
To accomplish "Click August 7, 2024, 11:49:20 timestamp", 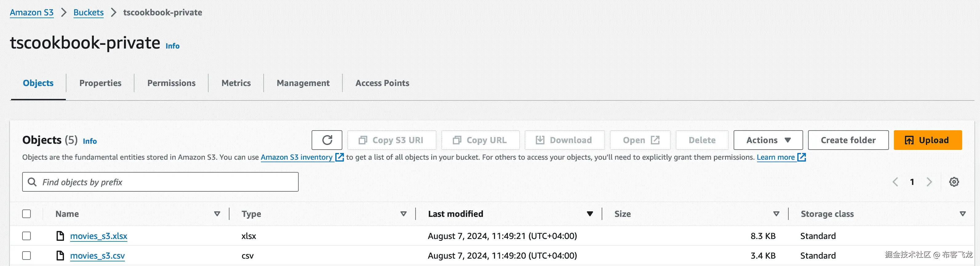I will (502, 256).
